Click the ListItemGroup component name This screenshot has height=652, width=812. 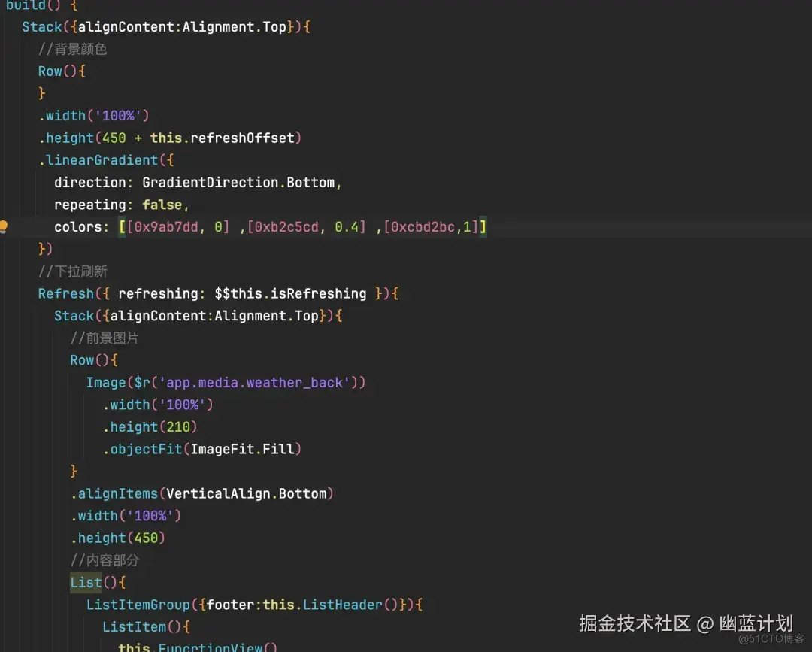coord(138,605)
